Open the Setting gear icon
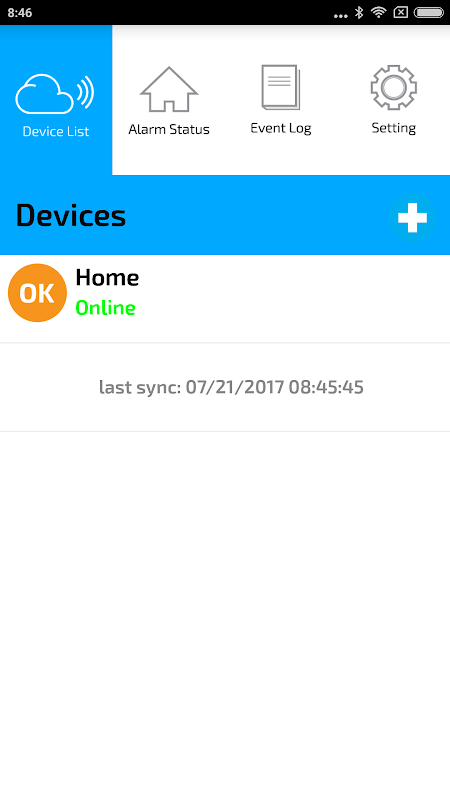450x800 pixels. [393, 87]
